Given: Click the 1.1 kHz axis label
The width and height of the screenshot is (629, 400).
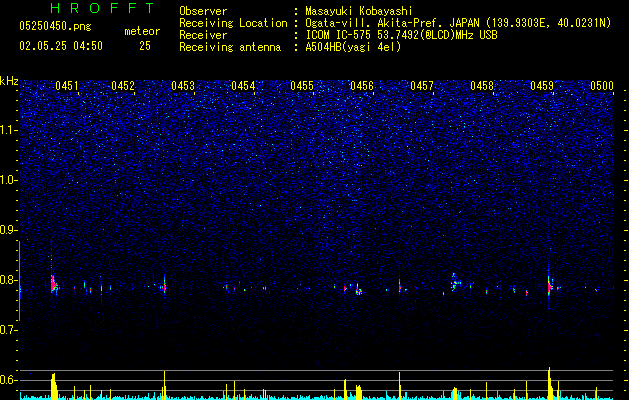Looking at the screenshot, I should point(8,130).
